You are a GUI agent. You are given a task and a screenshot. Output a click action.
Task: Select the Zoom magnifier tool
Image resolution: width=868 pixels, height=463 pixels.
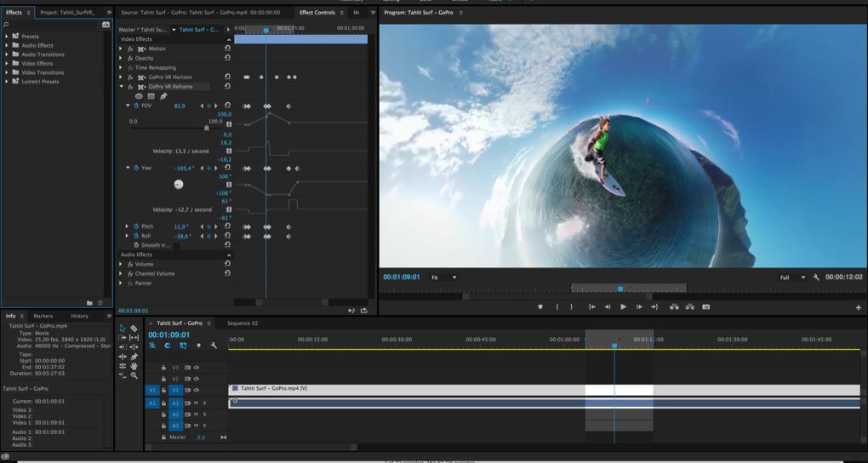[134, 375]
